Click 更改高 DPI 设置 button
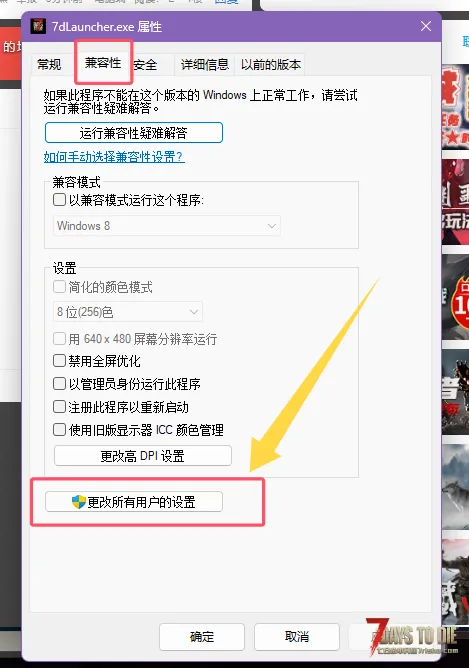469x668 pixels. (143, 456)
